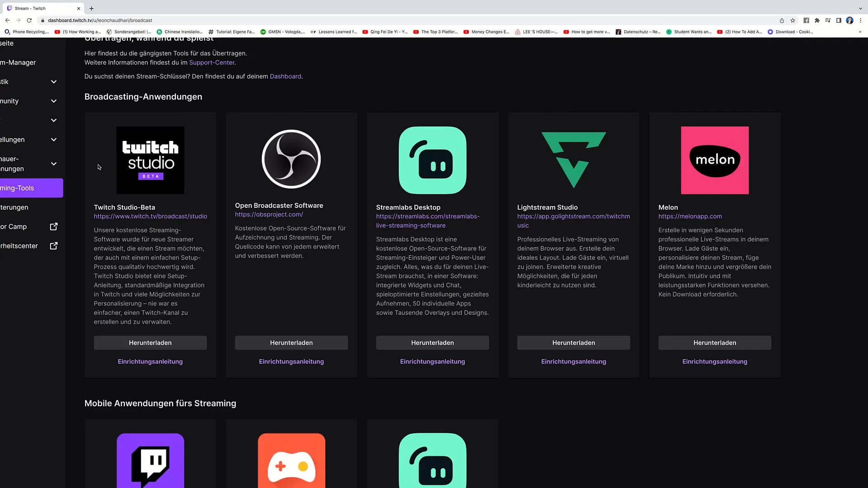Open the streamlabs.com live-streaming-software link
868x488 pixels.
coord(428,221)
